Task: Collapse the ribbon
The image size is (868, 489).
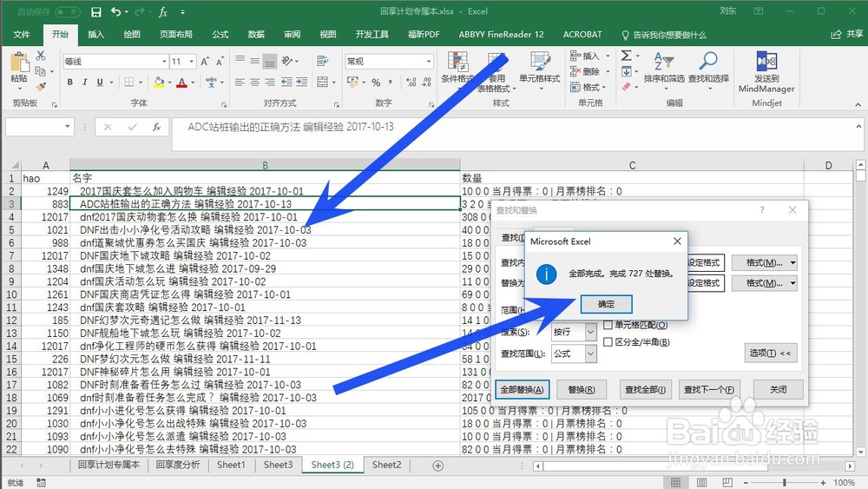Action: pyautogui.click(x=858, y=104)
